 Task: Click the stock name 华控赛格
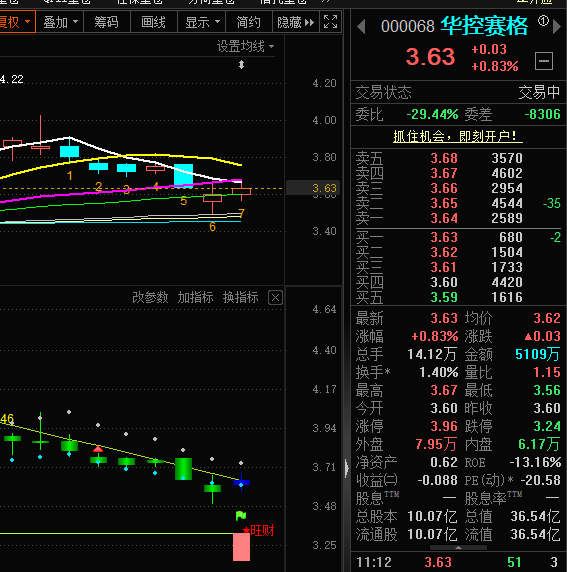484,26
